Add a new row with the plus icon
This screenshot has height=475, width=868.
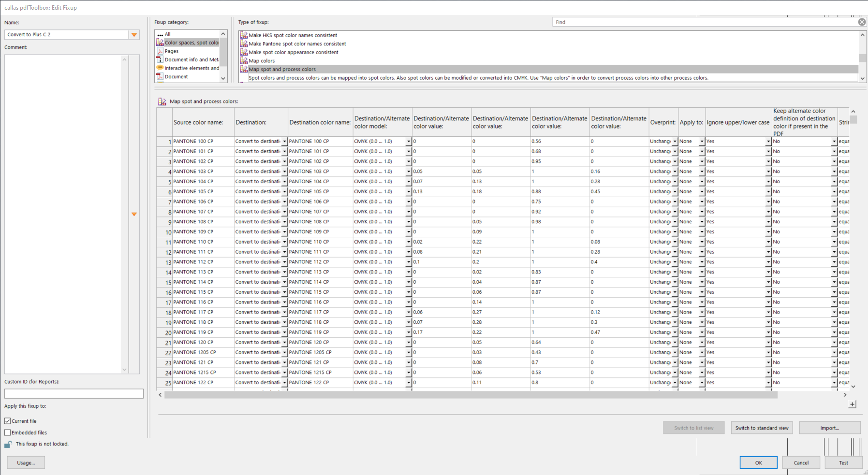852,404
